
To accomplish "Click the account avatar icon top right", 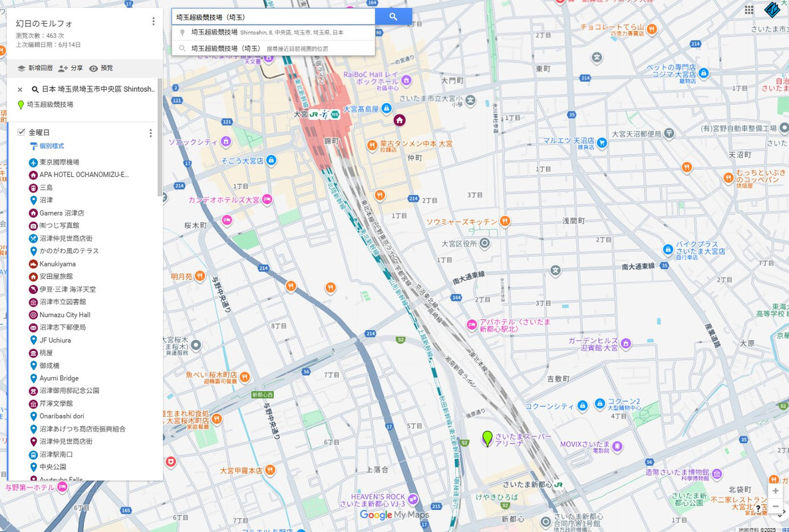I will click(x=773, y=9).
